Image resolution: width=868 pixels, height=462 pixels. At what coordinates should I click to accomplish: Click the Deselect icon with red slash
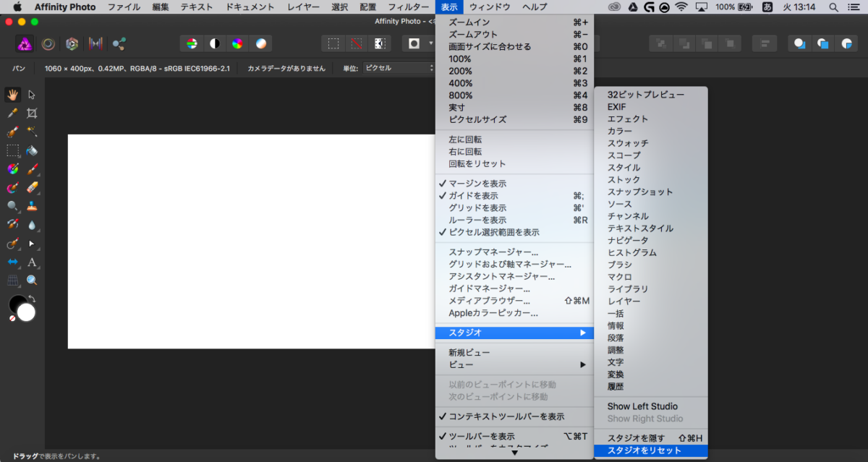pos(356,43)
